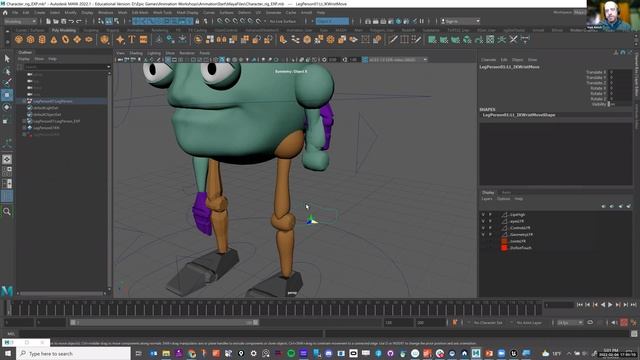
Task: Click the sweep mesh star shelf icon
Action: pos(120,40)
